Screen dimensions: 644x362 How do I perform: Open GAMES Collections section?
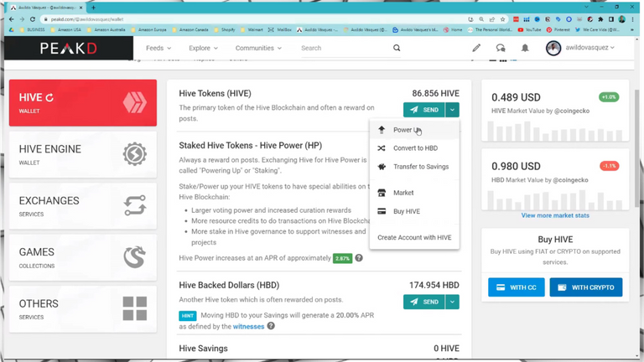tap(83, 257)
